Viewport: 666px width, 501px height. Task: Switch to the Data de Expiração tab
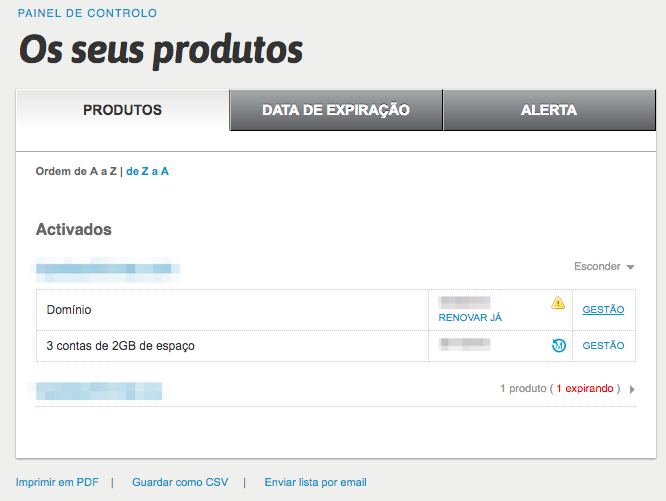[x=336, y=110]
